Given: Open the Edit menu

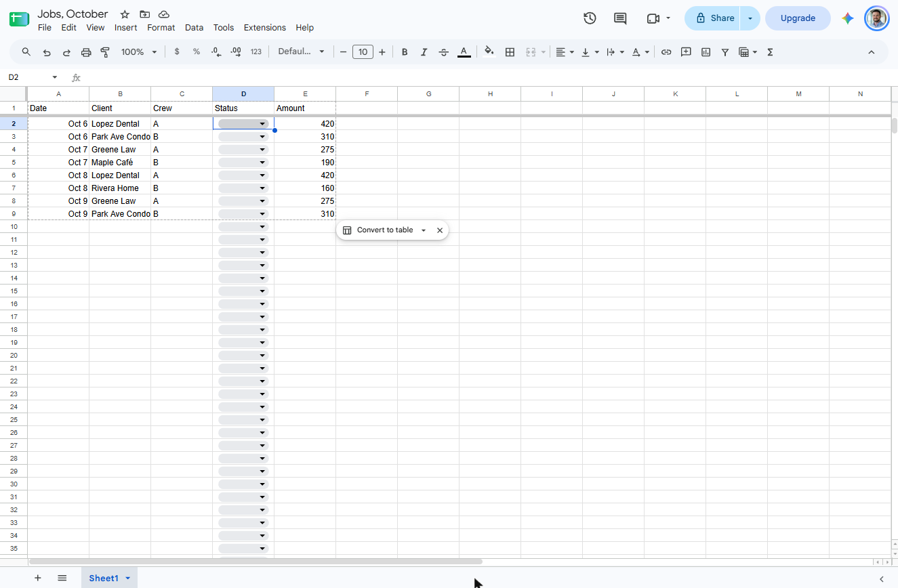Looking at the screenshot, I should (68, 28).
